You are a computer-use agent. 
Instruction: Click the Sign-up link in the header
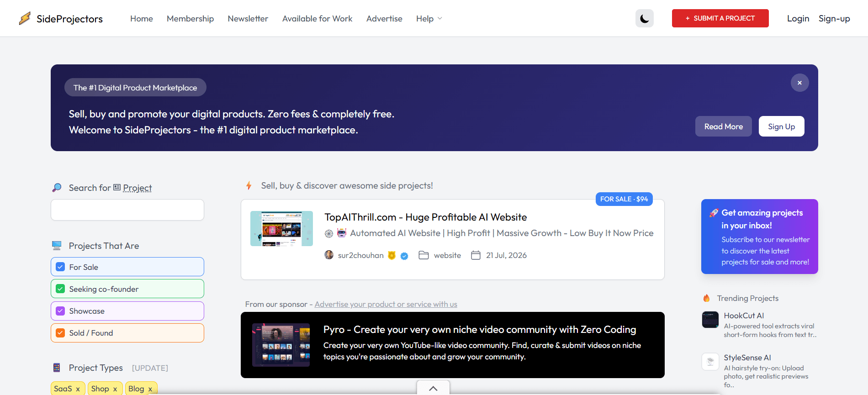point(834,19)
